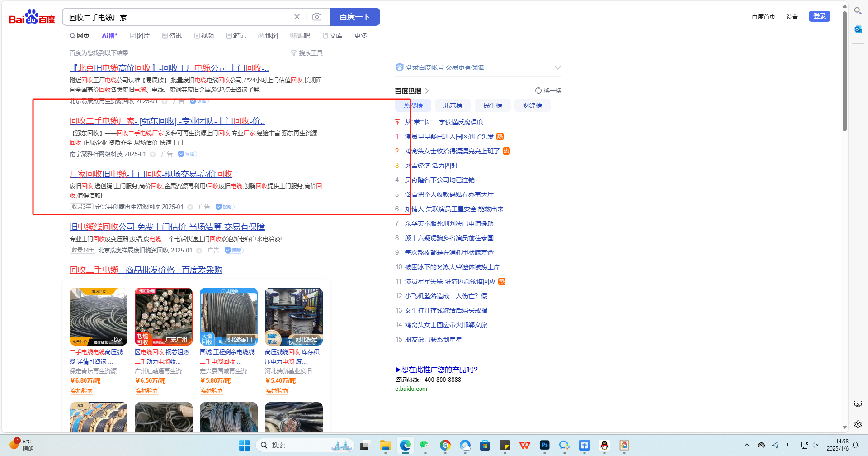Switch to the 图片 search tab
868x456 pixels.
point(140,36)
